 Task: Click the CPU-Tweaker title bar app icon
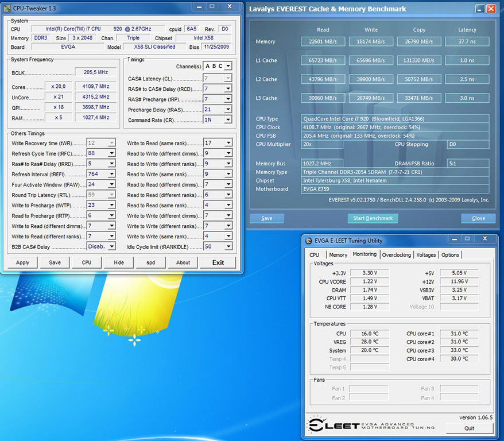(x=7, y=9)
